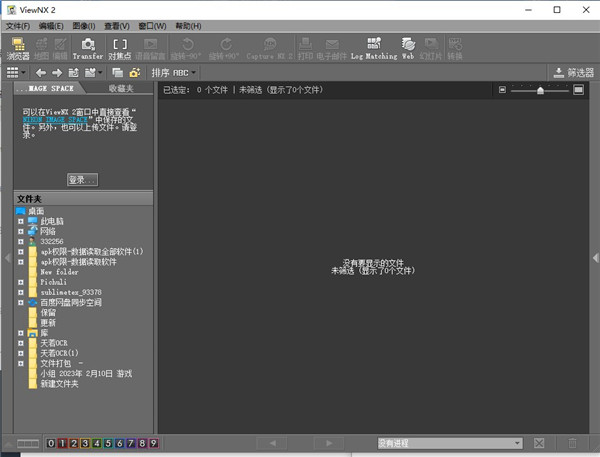Select the 新建文件夹 folder
600x457 pixels.
point(59,384)
